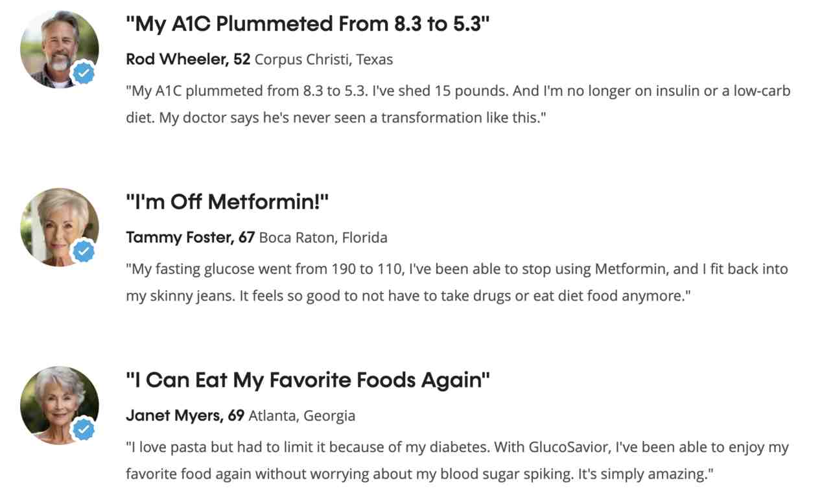Click Janet Myers' testimonial paragraph about pasta

(x=456, y=461)
